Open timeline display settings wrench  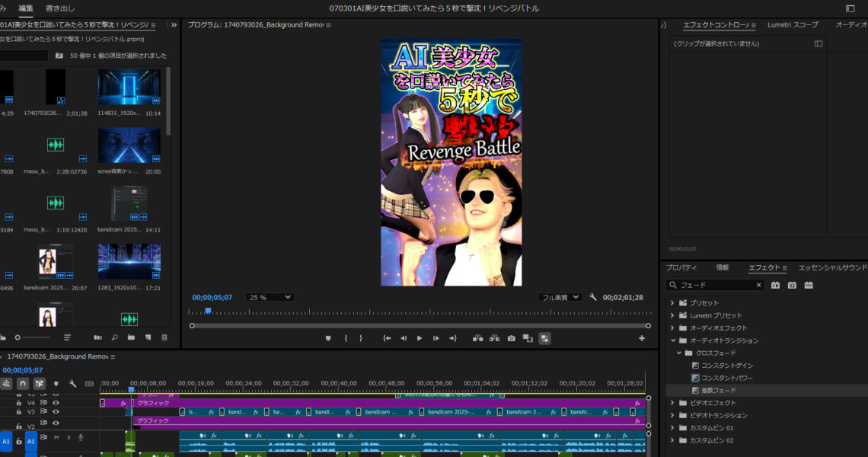pyautogui.click(x=72, y=383)
